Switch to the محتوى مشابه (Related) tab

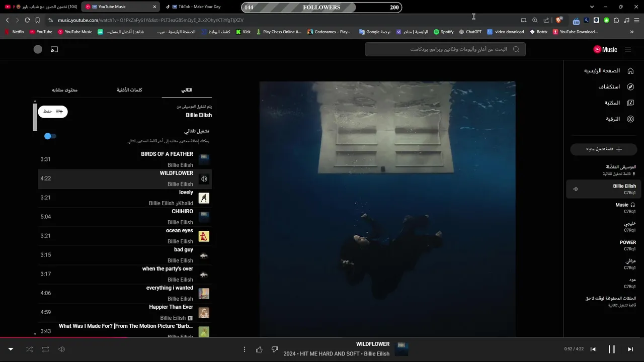point(64,90)
